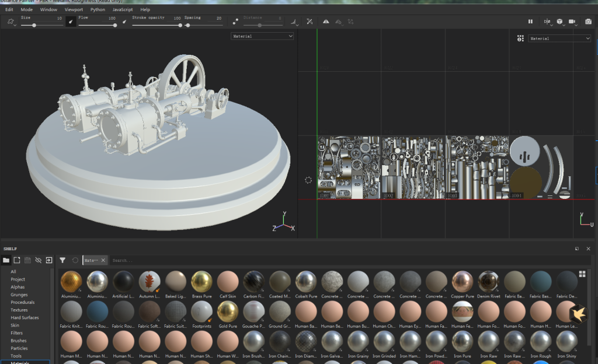Toggle pen pressure for brush Size
Image resolution: width=598 pixels, height=364 pixels.
(x=71, y=22)
